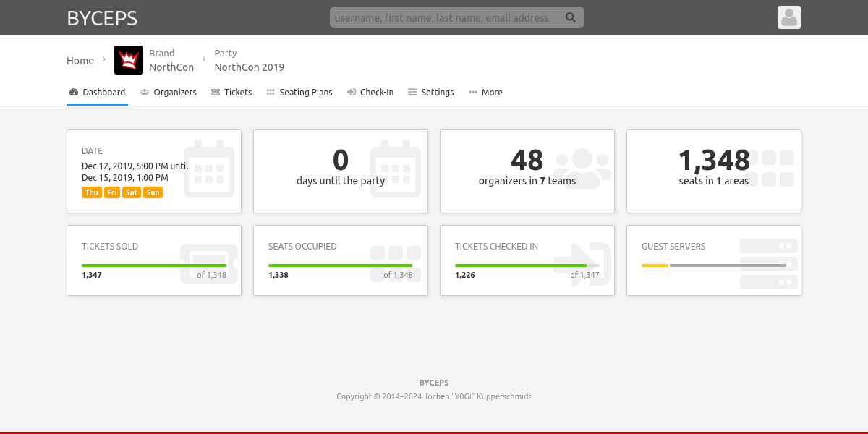This screenshot has height=434, width=868.
Task: Expand the More menu
Action: coord(485,93)
